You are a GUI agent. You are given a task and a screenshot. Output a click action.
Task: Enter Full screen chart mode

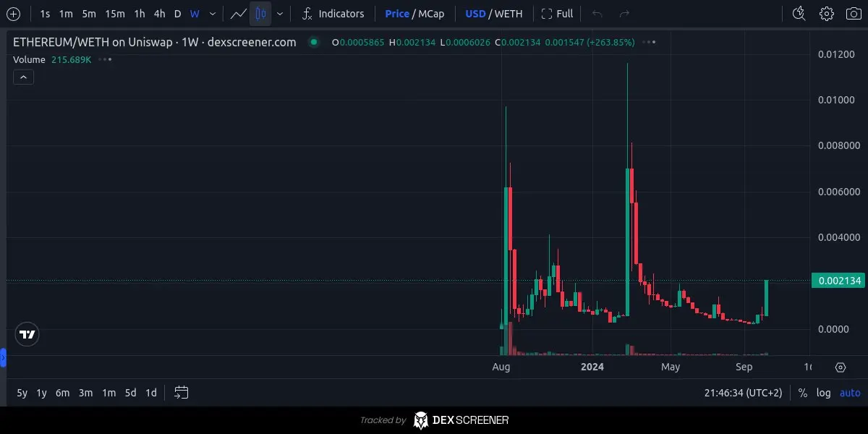(x=557, y=14)
